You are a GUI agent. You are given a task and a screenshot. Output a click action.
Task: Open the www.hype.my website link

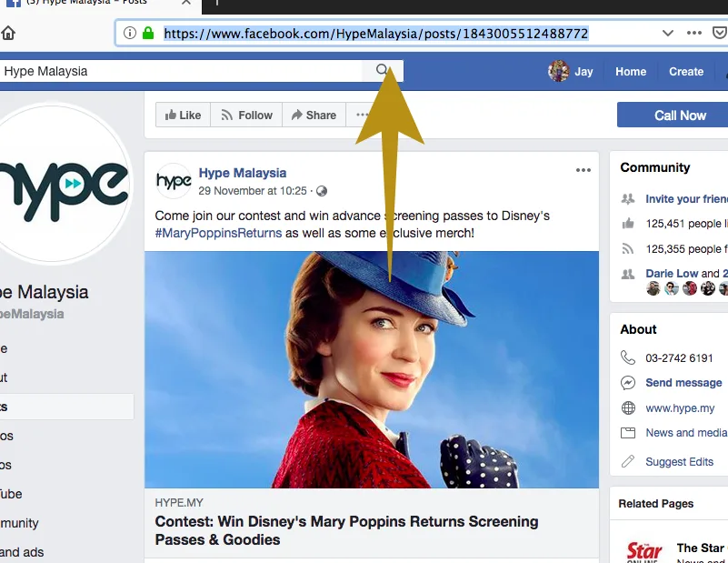pos(680,408)
